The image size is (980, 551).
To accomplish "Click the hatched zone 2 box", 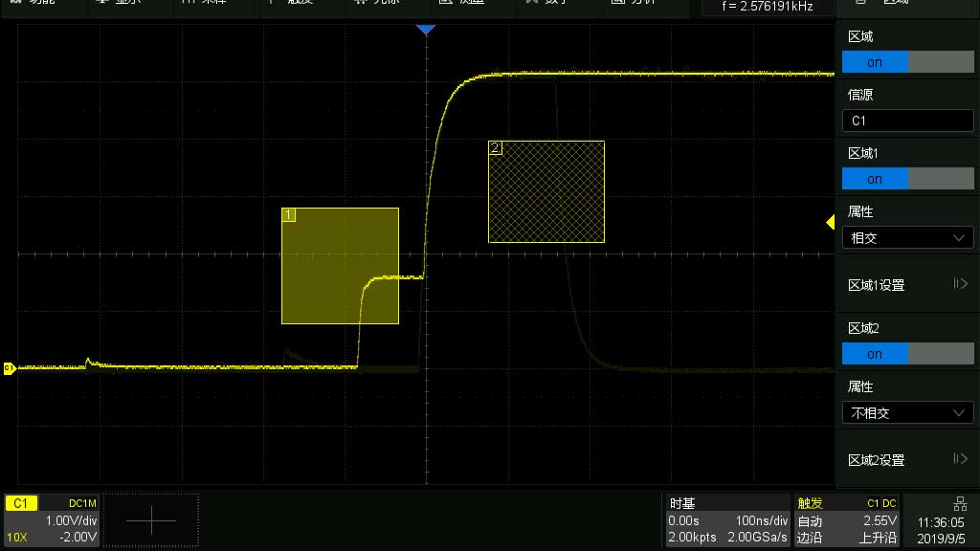I will point(546,192).
